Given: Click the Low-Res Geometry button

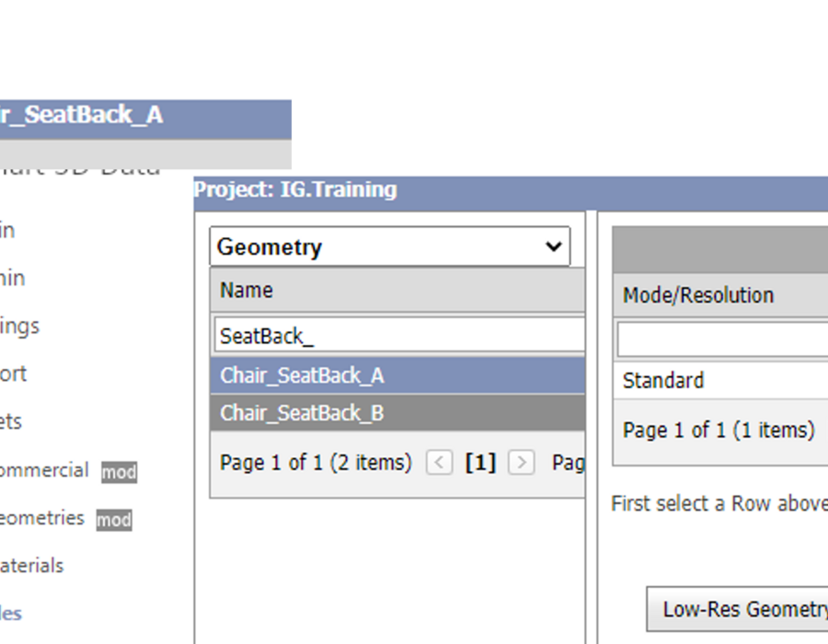Looking at the screenshot, I should click(x=738, y=609).
